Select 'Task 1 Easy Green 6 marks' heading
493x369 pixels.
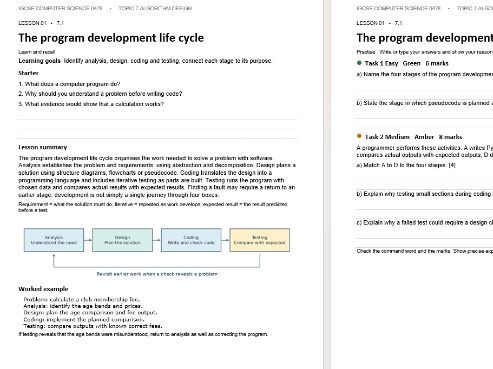pos(406,63)
